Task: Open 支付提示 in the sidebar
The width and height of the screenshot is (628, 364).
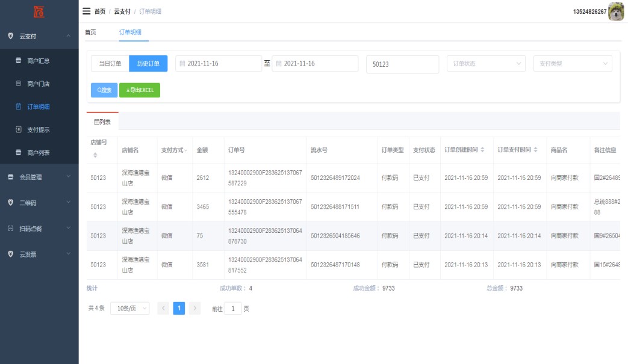Action: coord(39,130)
